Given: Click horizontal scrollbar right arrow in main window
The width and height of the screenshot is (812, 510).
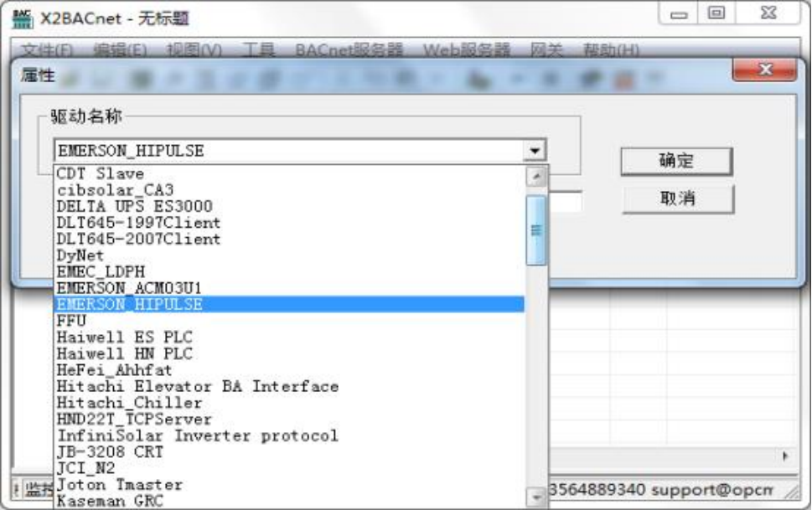Looking at the screenshot, I should tap(785, 456).
